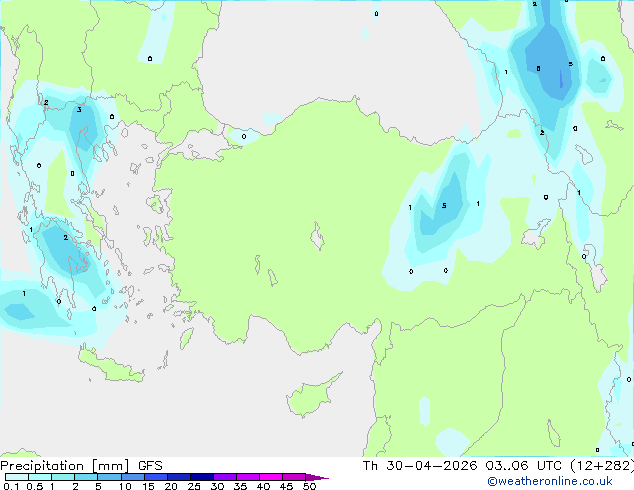Click the '03..06 UTC' time text
Viewport: 634px width, 490px height.
(523, 466)
